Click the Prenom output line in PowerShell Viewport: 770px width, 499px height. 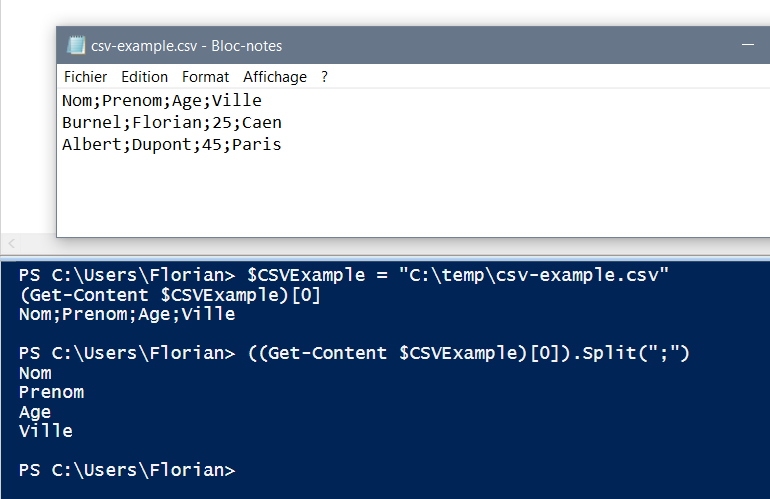tap(51, 392)
